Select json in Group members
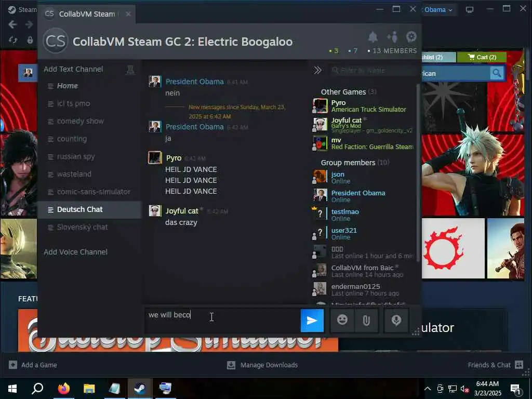The height and width of the screenshot is (399, 532). 363,177
